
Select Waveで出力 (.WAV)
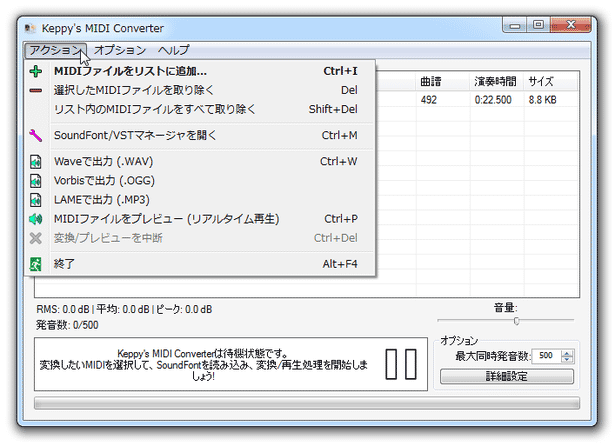click(200, 162)
